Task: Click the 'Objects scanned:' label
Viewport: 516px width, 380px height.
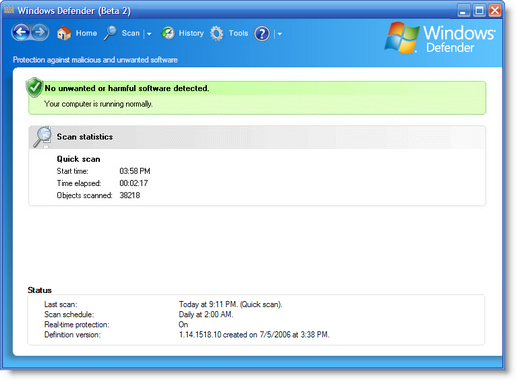Action: point(84,195)
